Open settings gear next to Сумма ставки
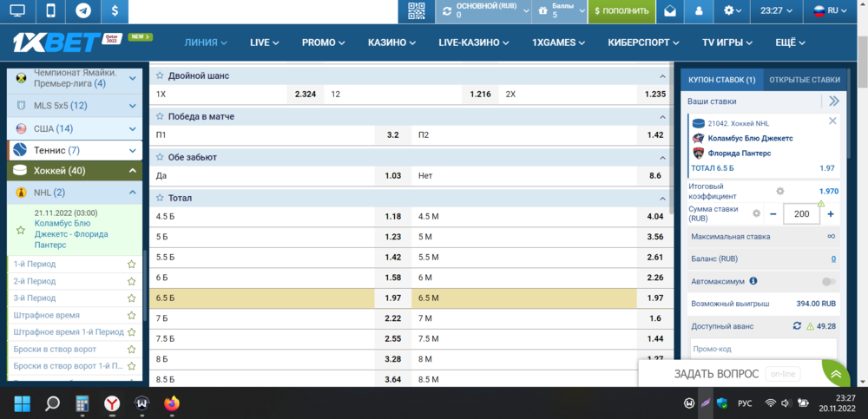The image size is (868, 419). point(756,213)
